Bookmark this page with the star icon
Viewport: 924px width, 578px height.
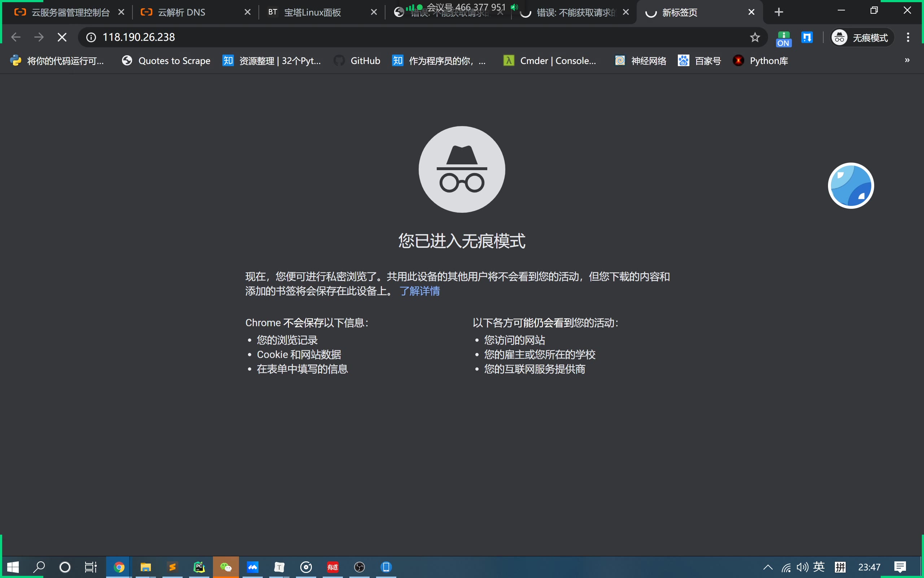click(755, 37)
